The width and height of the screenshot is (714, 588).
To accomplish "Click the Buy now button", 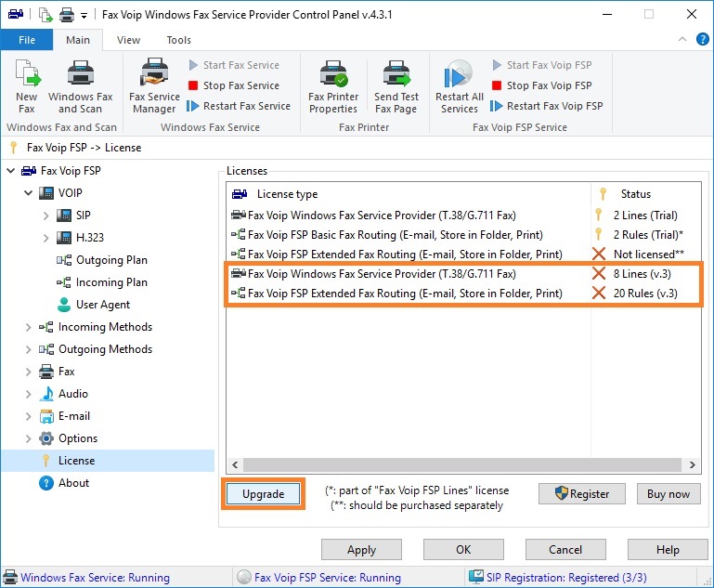I will (669, 494).
